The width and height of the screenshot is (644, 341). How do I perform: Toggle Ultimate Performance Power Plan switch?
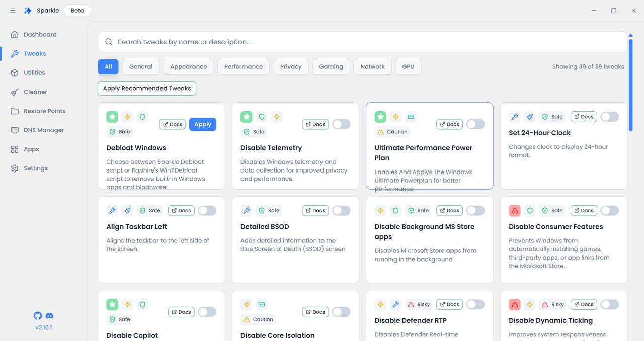[475, 124]
